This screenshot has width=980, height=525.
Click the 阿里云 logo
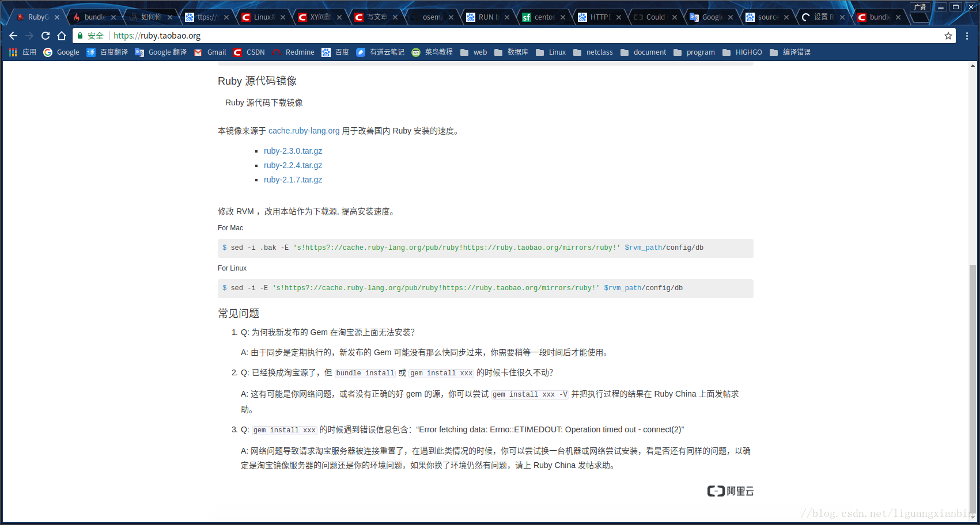point(731,491)
